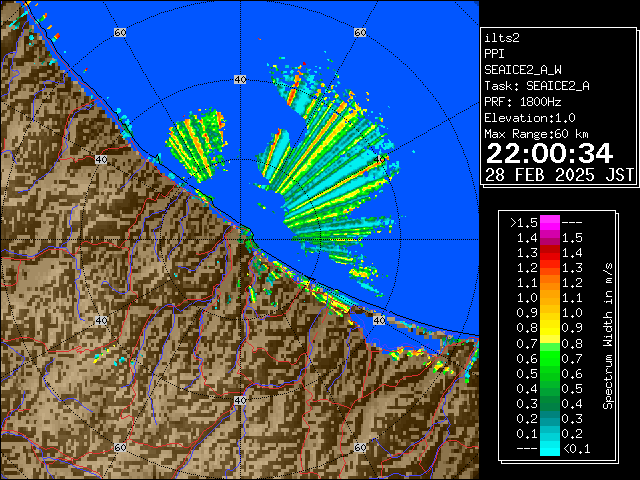
Task: Click the 'SEAICE2_A_W' product name
Action: tap(523, 70)
